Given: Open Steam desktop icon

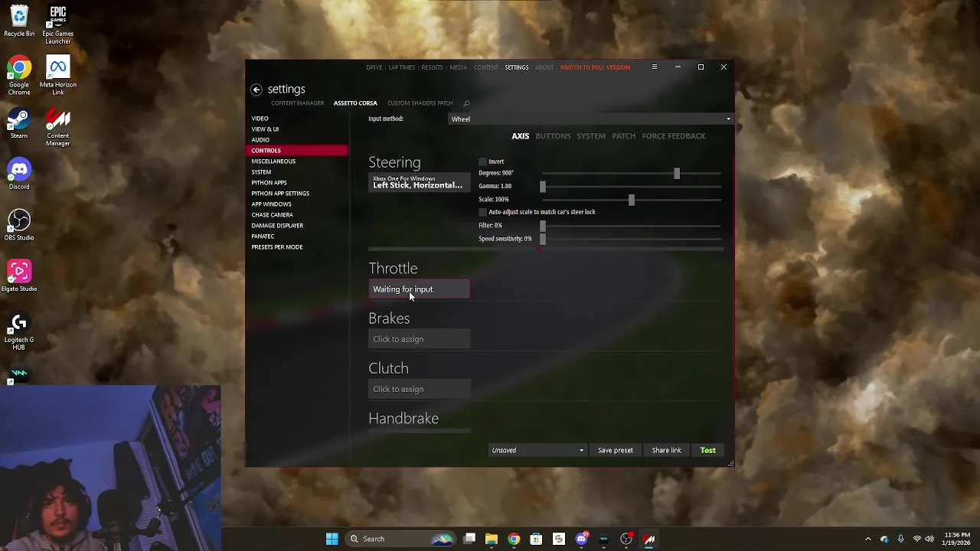Looking at the screenshot, I should pyautogui.click(x=19, y=124).
